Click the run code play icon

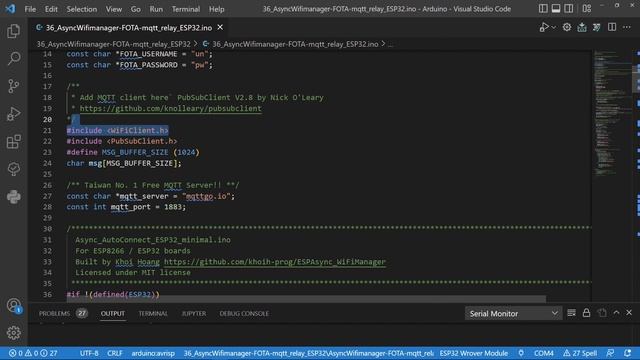click(543, 27)
